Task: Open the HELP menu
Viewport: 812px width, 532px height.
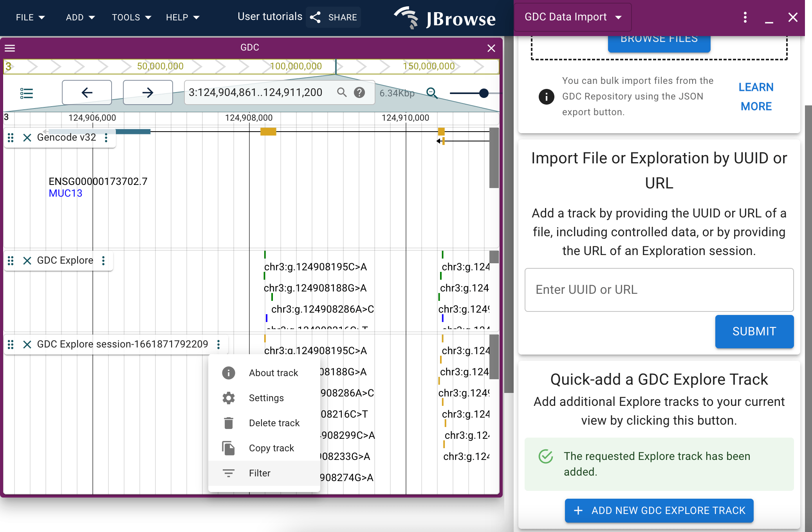Action: 182,17
